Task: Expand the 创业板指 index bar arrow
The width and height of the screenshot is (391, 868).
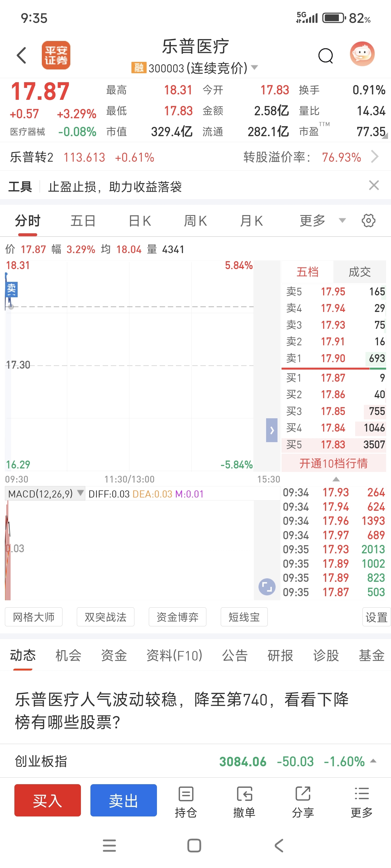Action: tap(373, 761)
